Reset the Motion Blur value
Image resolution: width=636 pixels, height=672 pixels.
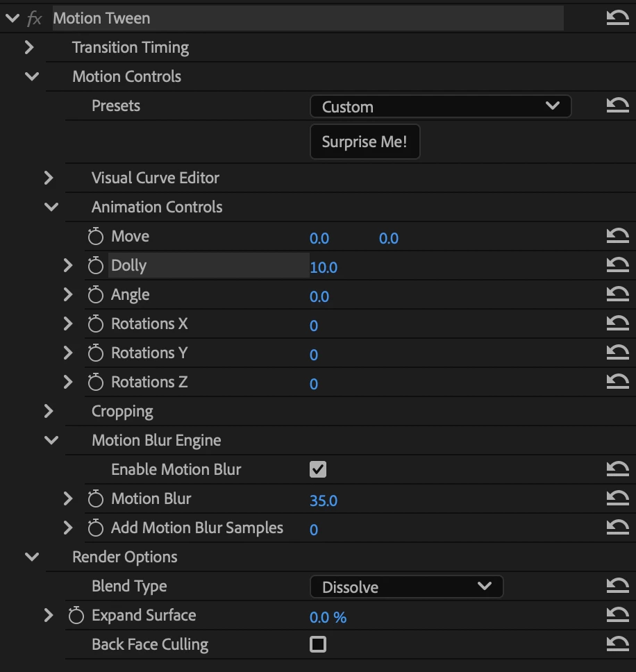click(617, 498)
